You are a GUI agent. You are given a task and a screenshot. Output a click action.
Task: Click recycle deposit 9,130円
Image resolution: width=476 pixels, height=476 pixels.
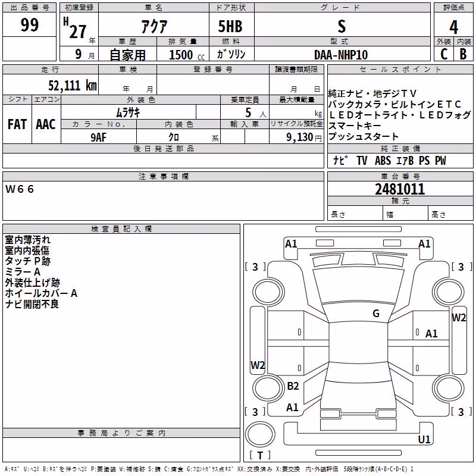point(304,137)
